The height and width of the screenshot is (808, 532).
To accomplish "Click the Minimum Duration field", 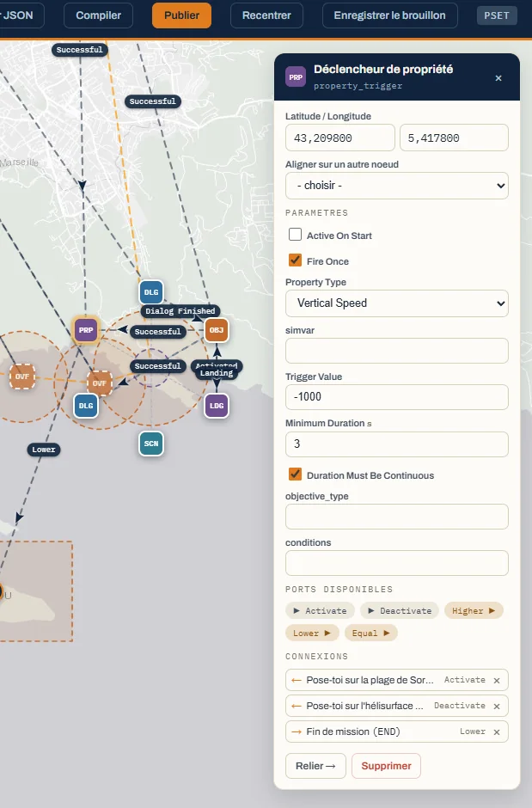I will pyautogui.click(x=396, y=444).
